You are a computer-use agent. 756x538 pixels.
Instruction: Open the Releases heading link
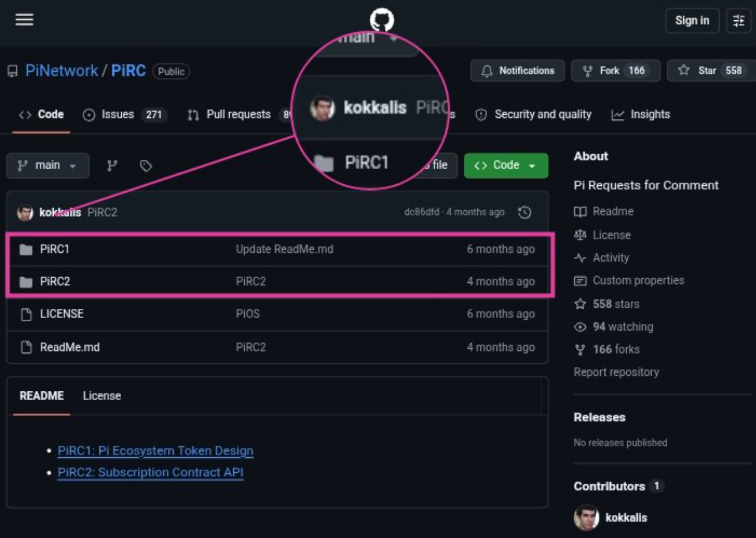point(600,417)
